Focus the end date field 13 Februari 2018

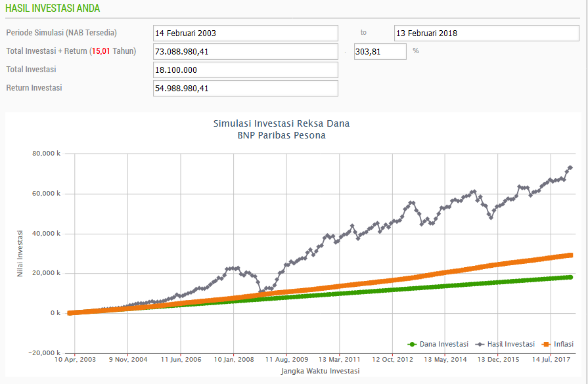(486, 33)
